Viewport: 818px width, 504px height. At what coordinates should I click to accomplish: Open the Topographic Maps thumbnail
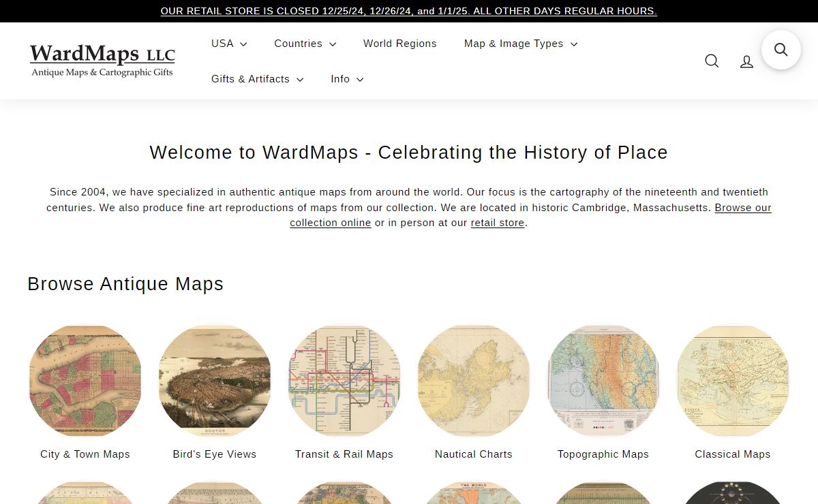point(603,381)
